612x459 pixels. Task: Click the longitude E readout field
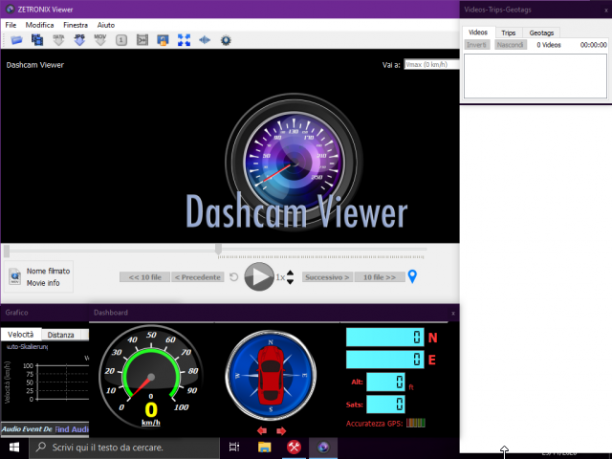(385, 359)
